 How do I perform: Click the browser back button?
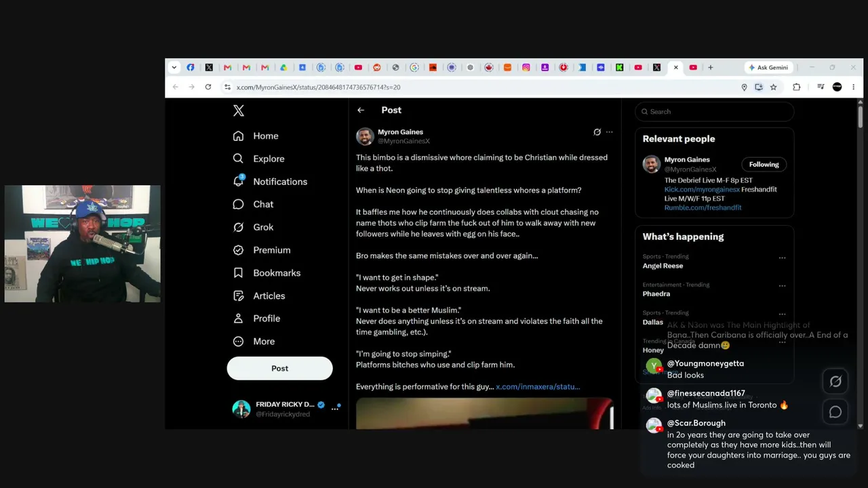click(x=176, y=87)
